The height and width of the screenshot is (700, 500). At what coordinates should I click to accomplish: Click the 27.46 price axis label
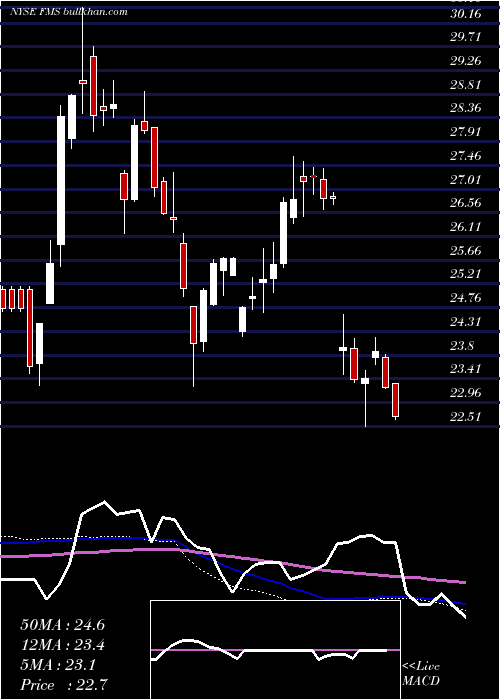pyautogui.click(x=466, y=155)
